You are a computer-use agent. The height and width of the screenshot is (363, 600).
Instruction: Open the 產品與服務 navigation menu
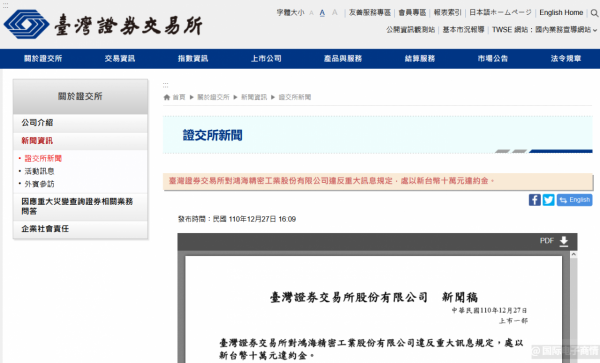(343, 59)
